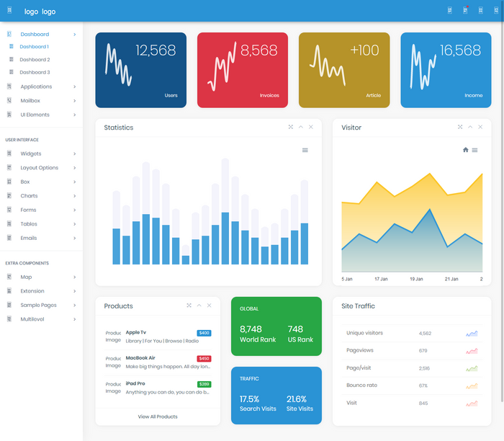Click View All Products link
The height and width of the screenshot is (441, 504).
(x=158, y=416)
